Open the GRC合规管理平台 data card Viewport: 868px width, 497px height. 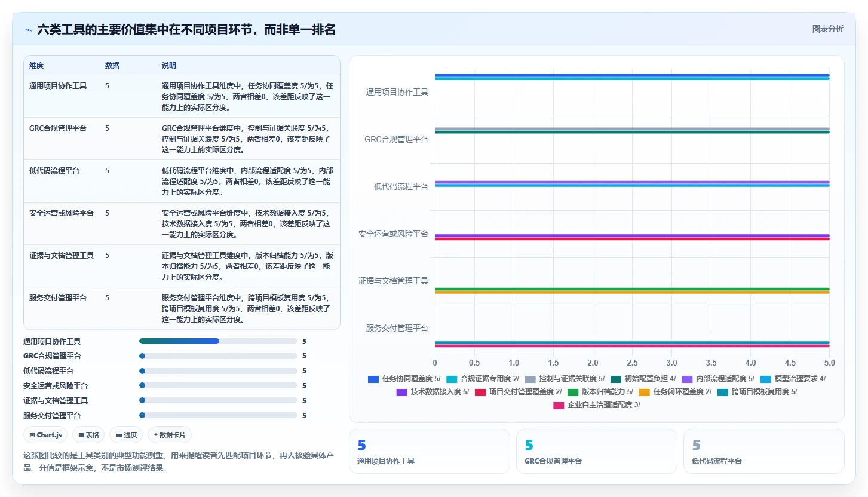[596, 451]
